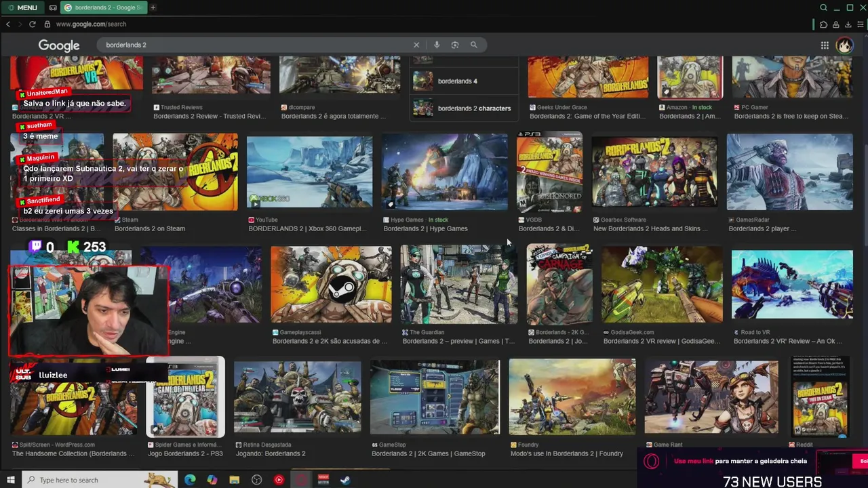Open 'Jogando: Borderlands 2' result
The image size is (868, 488).
click(x=270, y=453)
